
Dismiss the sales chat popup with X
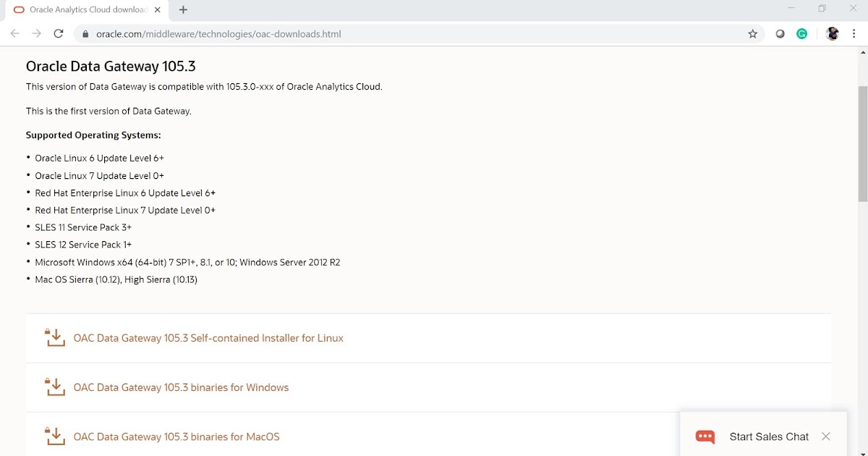click(x=825, y=436)
